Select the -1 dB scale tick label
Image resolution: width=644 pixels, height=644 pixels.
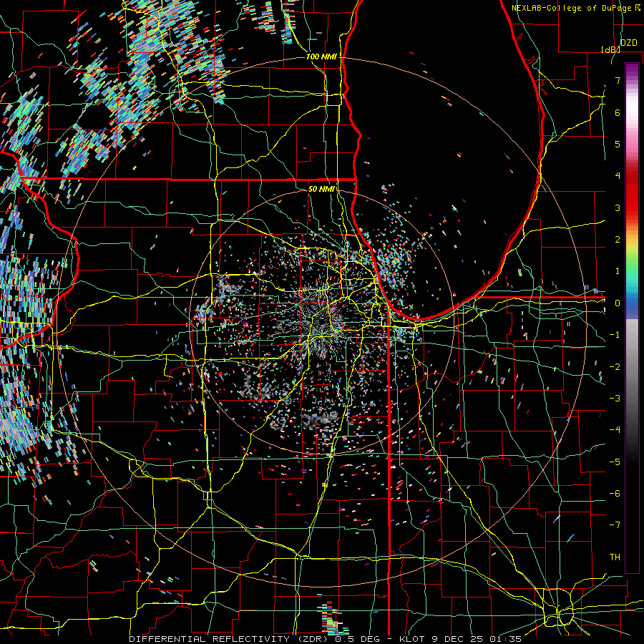pos(615,335)
